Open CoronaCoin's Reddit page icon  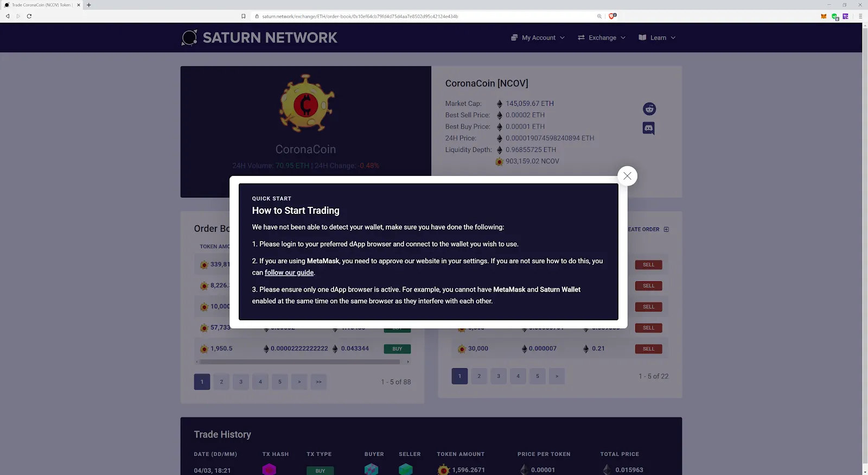[x=649, y=109]
